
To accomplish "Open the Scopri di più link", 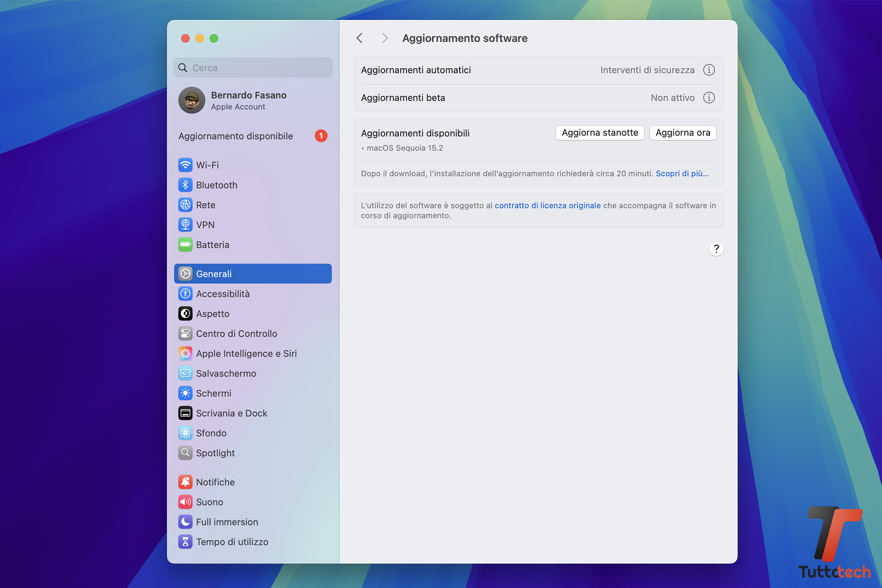I will [682, 174].
